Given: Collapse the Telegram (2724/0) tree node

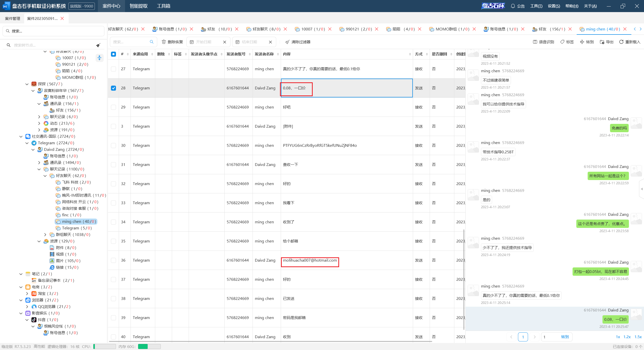Looking at the screenshot, I should (27, 143).
